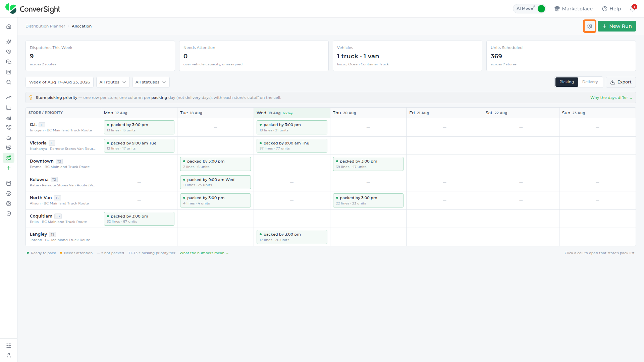Click the handshake icon in sidebar
Image resolution: width=644 pixels, height=362 pixels.
[x=9, y=148]
